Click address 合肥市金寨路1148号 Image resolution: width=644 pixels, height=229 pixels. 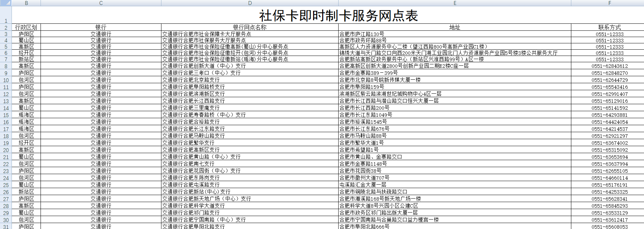point(455,164)
